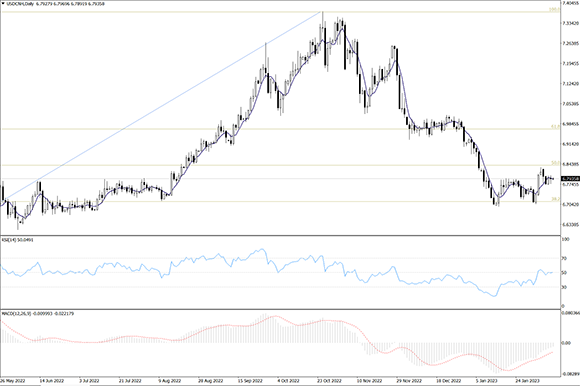
Task: Click the 14 Jun 2022 date label
Action: pos(52,380)
